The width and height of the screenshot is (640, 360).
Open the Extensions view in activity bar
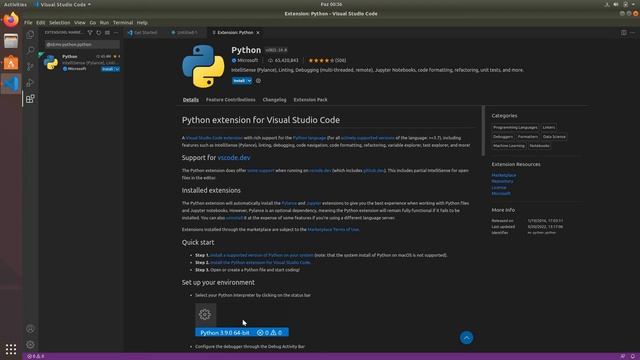(x=30, y=99)
